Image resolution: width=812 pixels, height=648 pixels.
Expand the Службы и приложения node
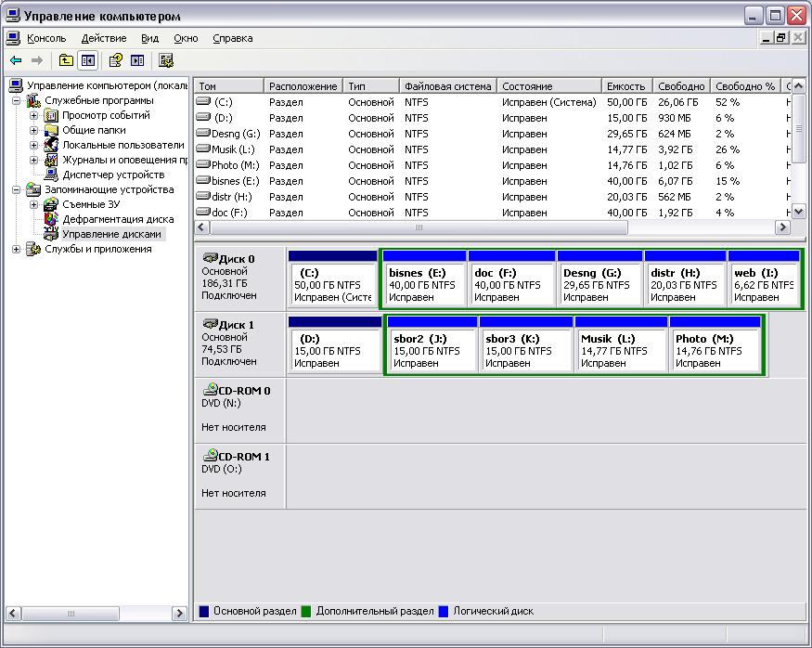click(17, 249)
